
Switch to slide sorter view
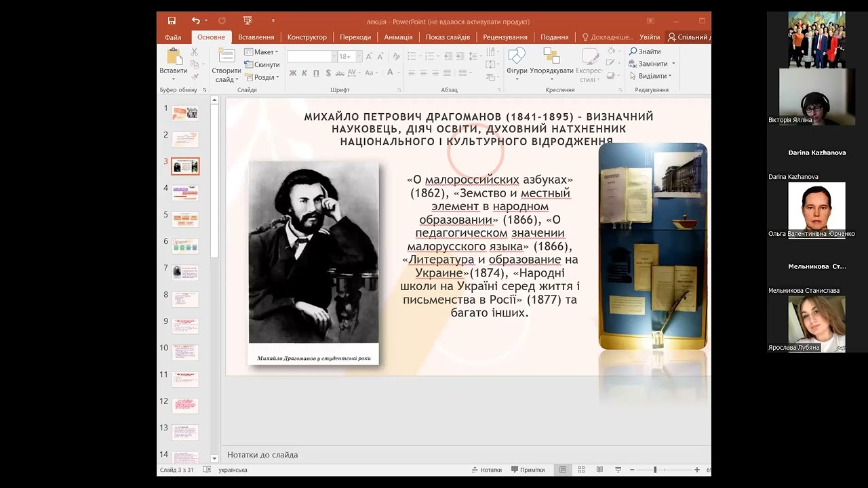tap(581, 470)
